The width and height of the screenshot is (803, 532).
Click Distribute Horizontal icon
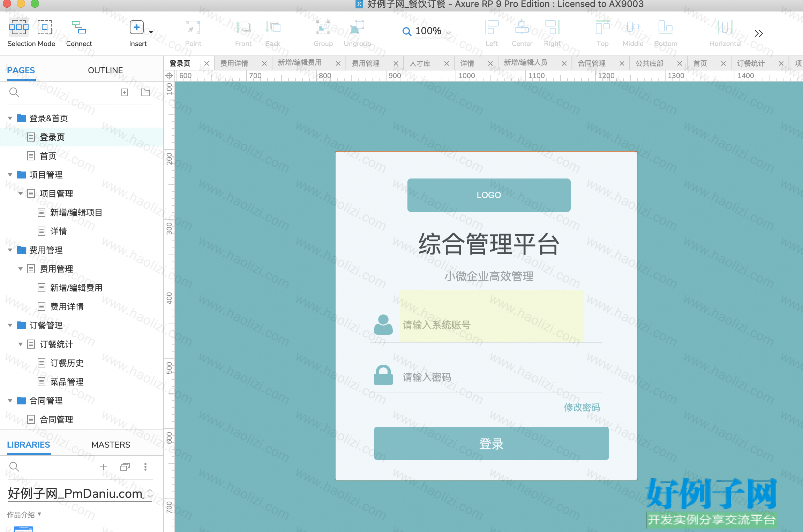click(725, 27)
